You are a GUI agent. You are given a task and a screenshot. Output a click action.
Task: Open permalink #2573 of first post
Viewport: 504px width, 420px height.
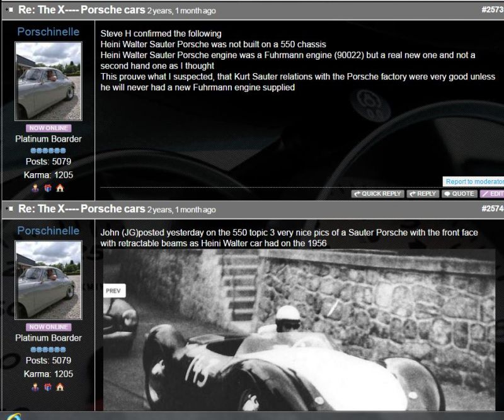point(493,9)
